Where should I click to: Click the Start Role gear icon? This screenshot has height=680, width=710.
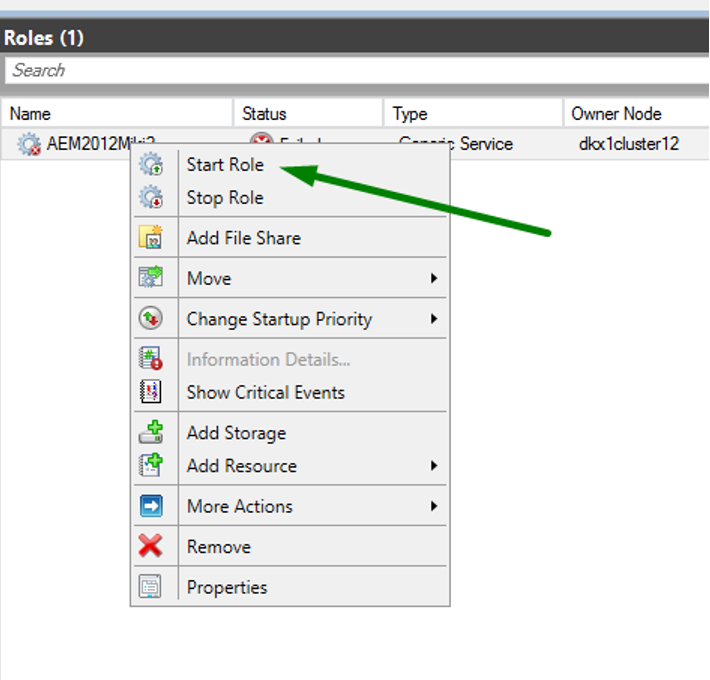[151, 164]
